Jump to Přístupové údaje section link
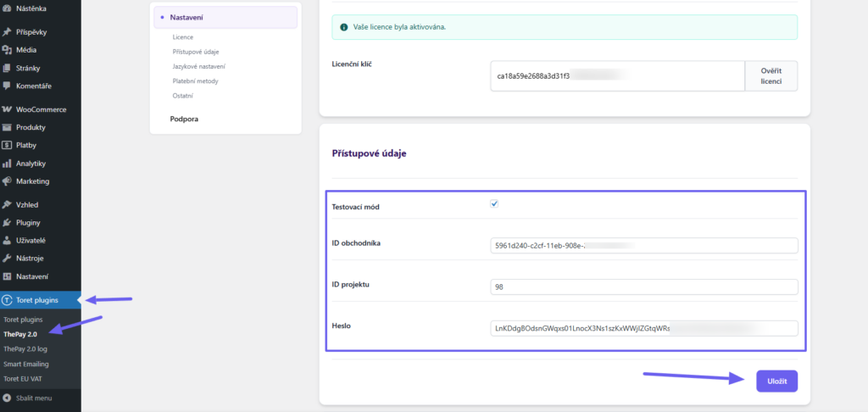 click(196, 52)
